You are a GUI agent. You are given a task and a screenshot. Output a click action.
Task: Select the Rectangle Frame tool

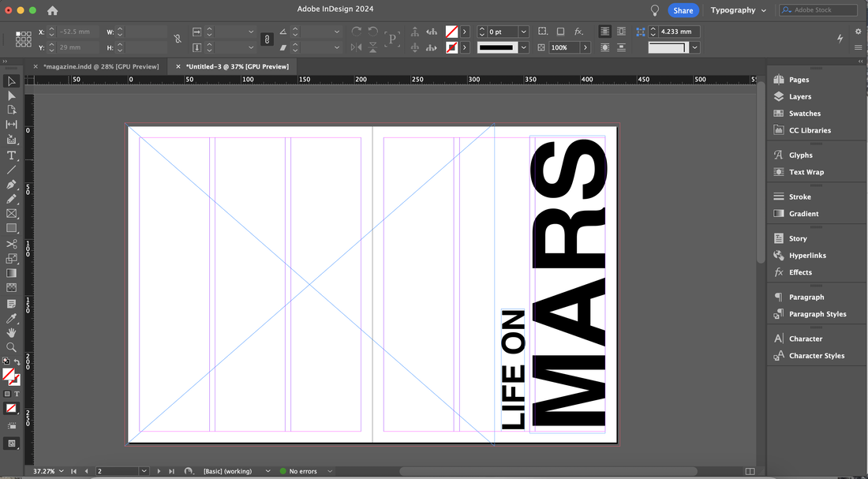11,213
